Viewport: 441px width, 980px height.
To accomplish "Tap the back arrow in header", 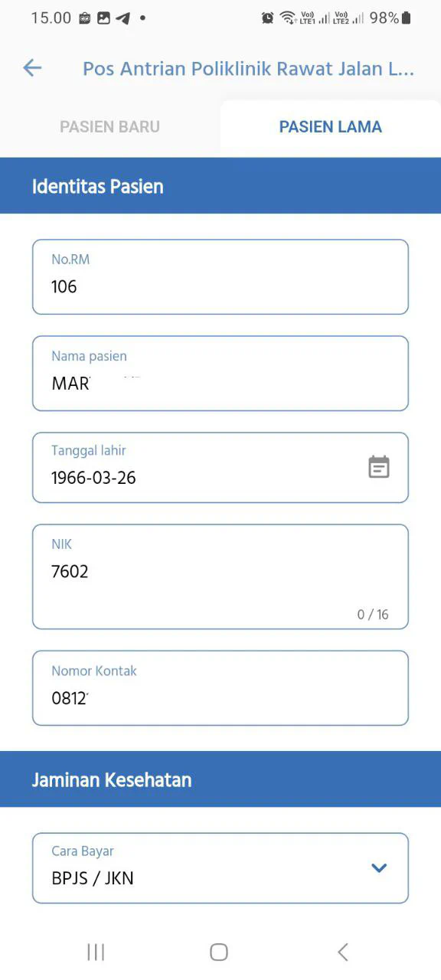I will point(32,68).
